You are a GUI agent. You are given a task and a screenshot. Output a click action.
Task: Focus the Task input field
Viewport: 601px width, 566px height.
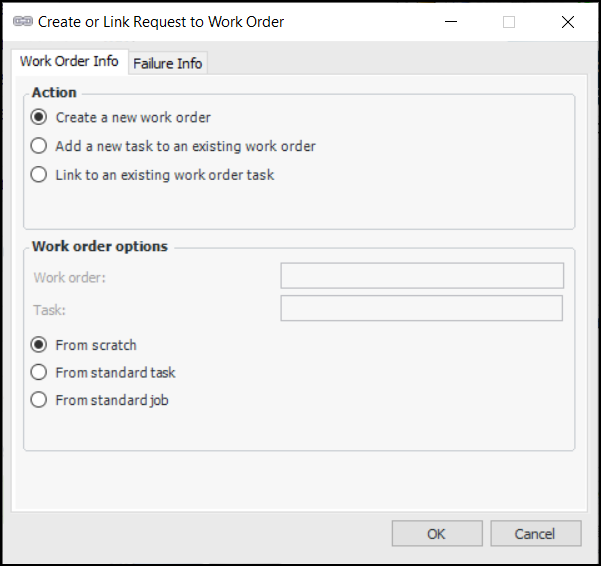pos(422,308)
